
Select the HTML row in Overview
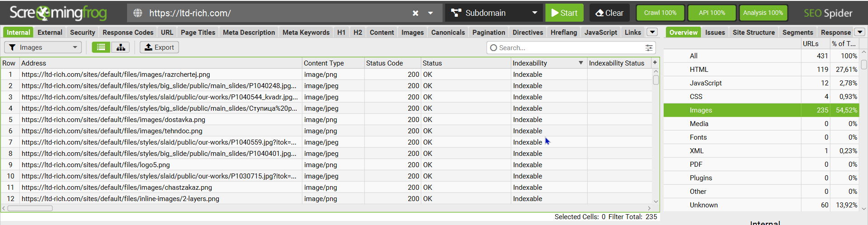[x=699, y=70]
